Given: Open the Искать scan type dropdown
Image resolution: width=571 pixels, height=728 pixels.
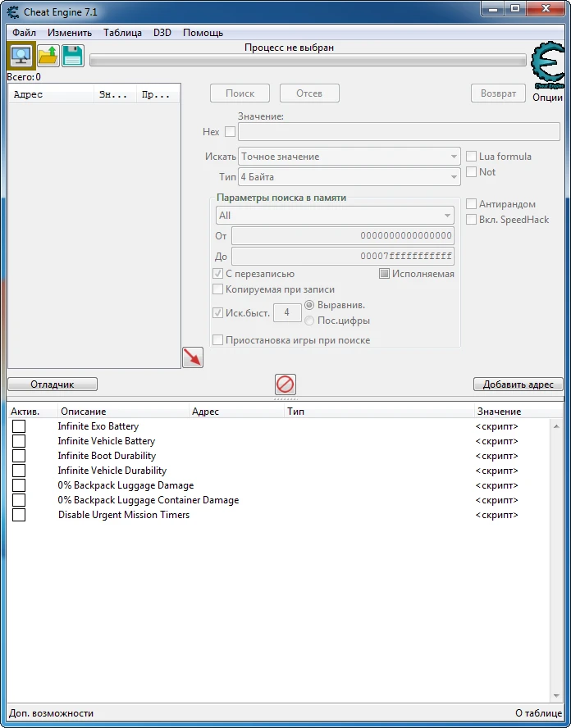Looking at the screenshot, I should pos(349,157).
